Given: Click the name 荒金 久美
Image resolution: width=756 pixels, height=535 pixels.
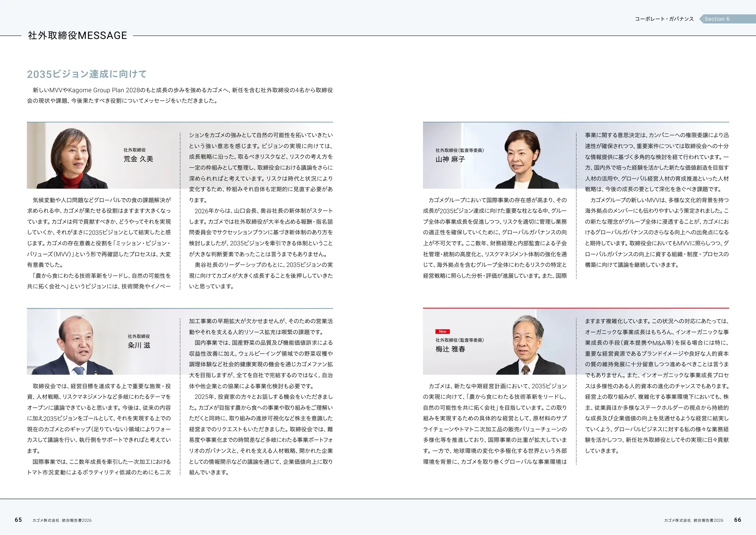Looking at the screenshot, I should pos(138,159).
